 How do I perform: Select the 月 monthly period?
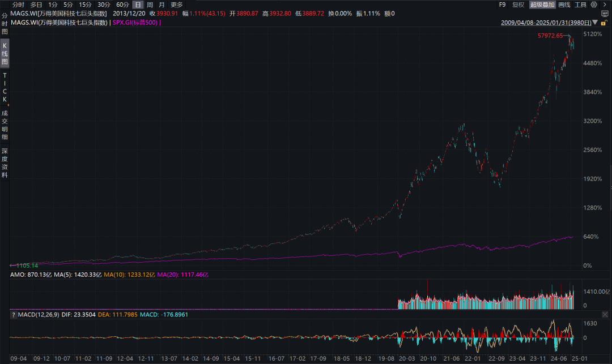point(161,5)
